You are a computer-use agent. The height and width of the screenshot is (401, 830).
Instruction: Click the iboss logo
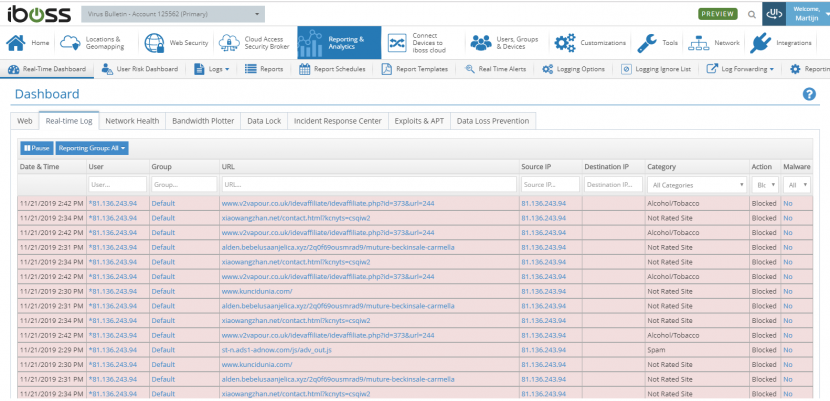(x=39, y=14)
